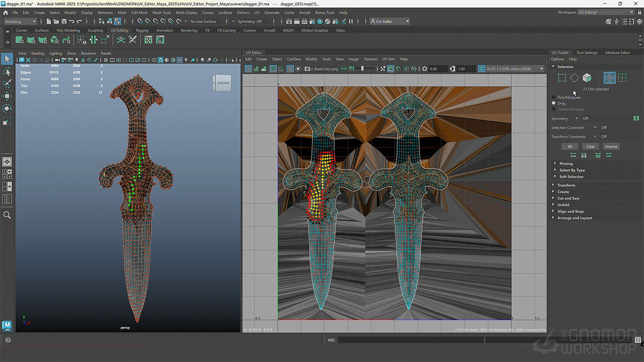Click the Vertex selection mode icon in UV Toolkit
The image size is (644, 362).
pos(562,78)
